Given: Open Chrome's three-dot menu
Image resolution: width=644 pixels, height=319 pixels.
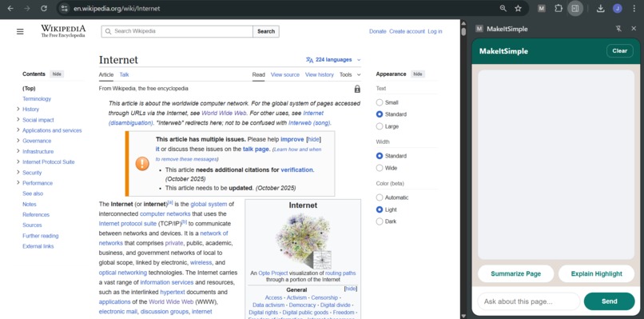Looking at the screenshot, I should click(634, 8).
